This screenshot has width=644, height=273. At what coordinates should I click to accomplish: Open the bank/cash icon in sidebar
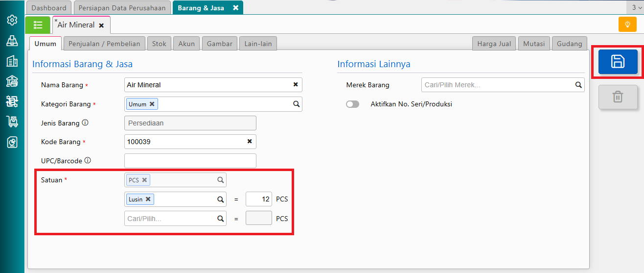coord(12,81)
